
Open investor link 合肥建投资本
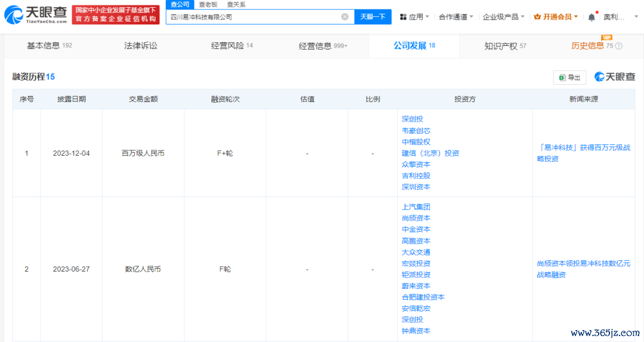point(423,297)
